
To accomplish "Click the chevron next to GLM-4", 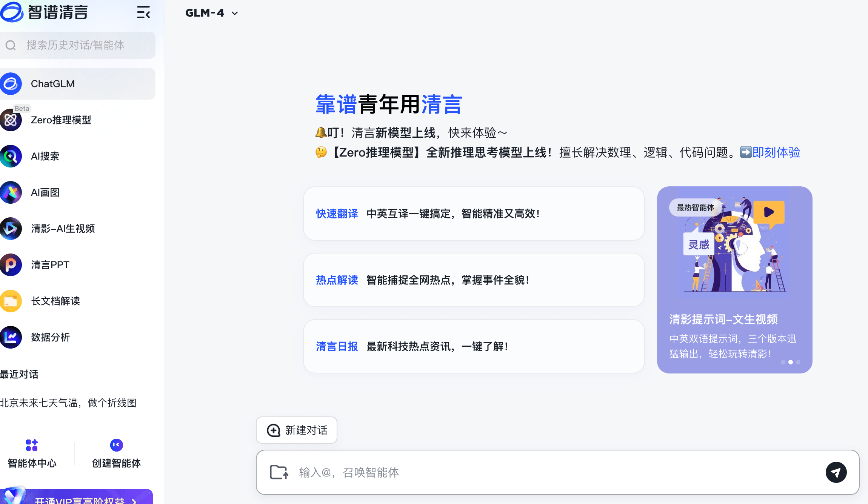I will click(235, 14).
